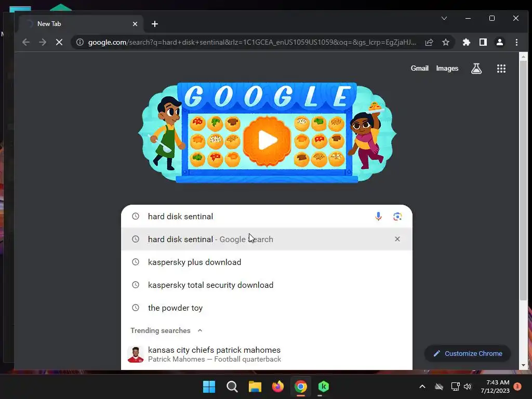Collapse the Trending searches section
This screenshot has height=399, width=532.
200,330
